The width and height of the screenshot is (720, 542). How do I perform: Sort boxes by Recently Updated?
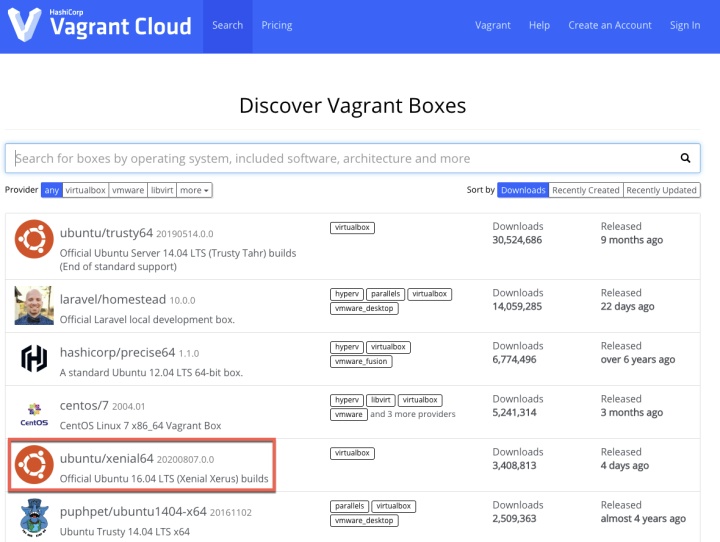click(x=662, y=190)
